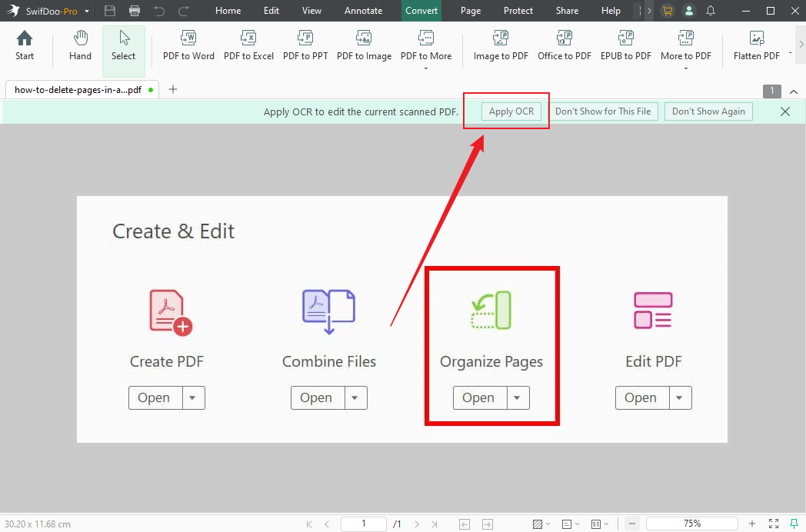Click the Apply OCR button

click(x=511, y=111)
